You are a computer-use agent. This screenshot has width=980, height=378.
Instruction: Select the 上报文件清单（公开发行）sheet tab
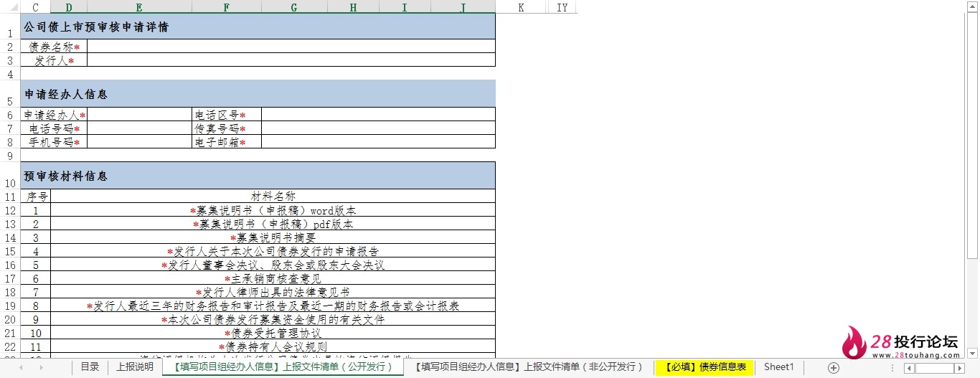click(283, 367)
